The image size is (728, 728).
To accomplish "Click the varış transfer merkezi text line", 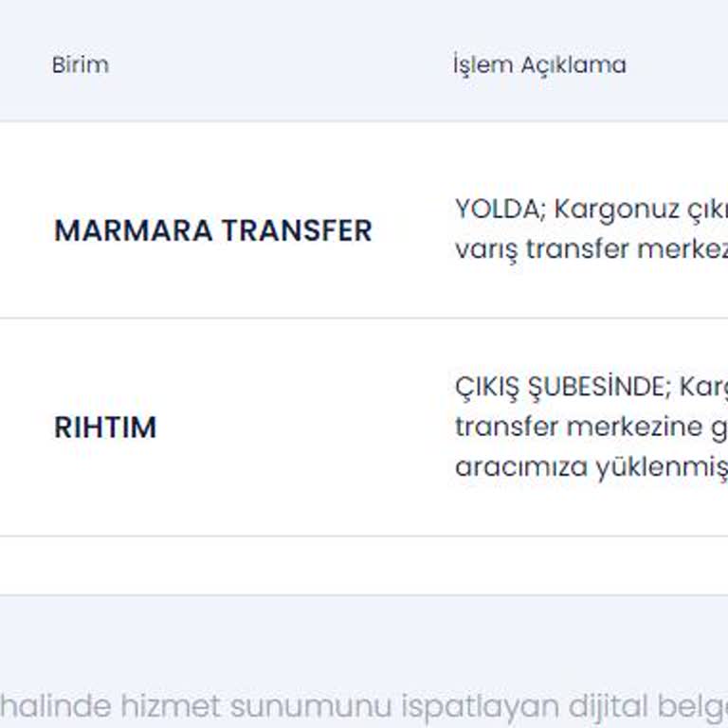I will [591, 249].
